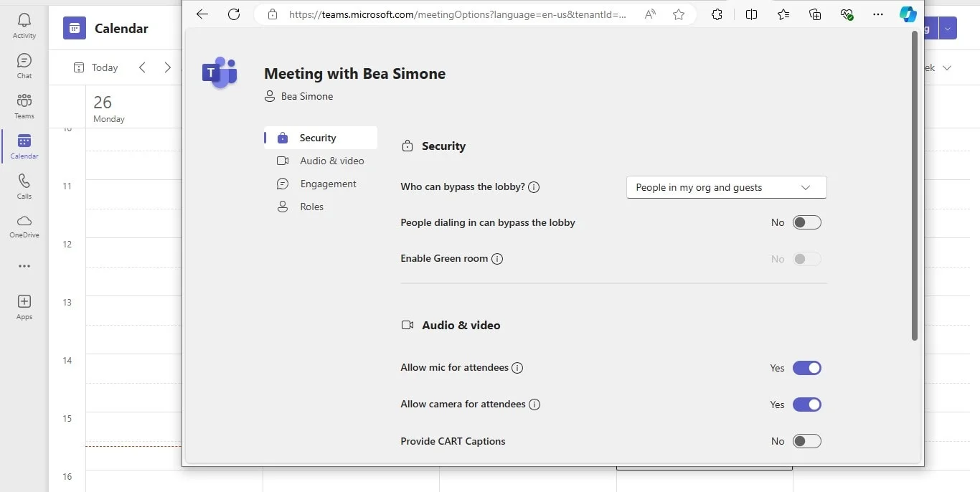The width and height of the screenshot is (980, 492).
Task: Go to Audio & video section tab
Action: tap(321, 161)
